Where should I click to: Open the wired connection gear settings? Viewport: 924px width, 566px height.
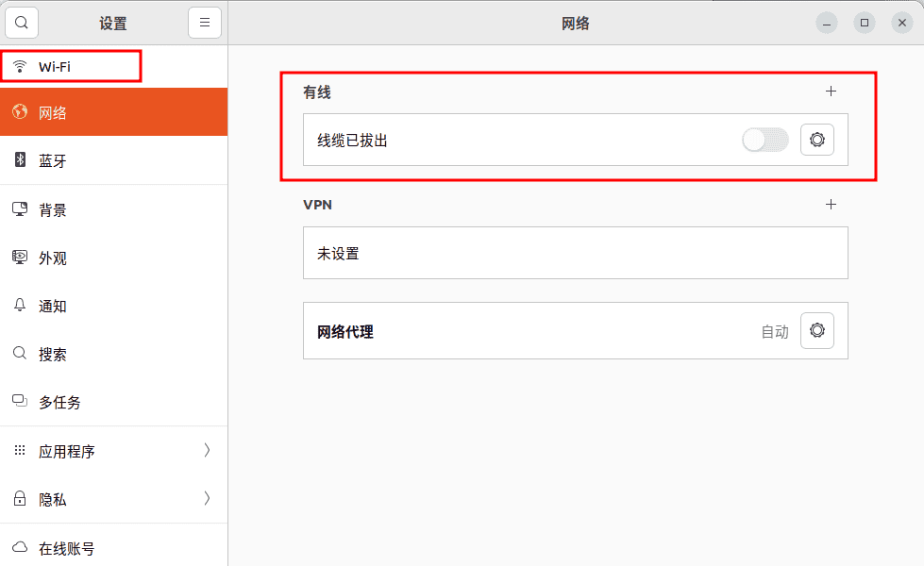(x=815, y=139)
